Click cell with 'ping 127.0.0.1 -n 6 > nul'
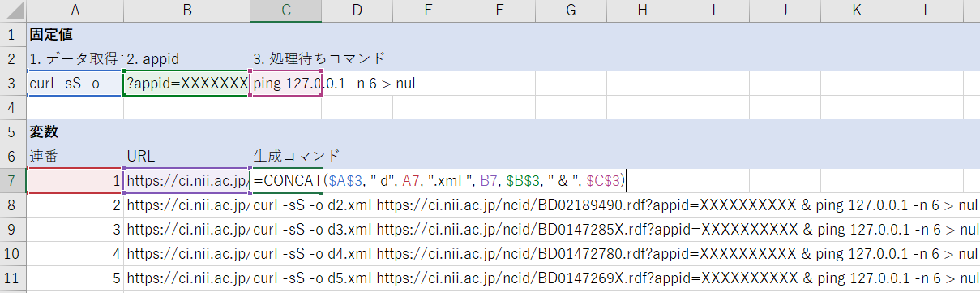This screenshot has height=293, width=980. click(x=286, y=84)
